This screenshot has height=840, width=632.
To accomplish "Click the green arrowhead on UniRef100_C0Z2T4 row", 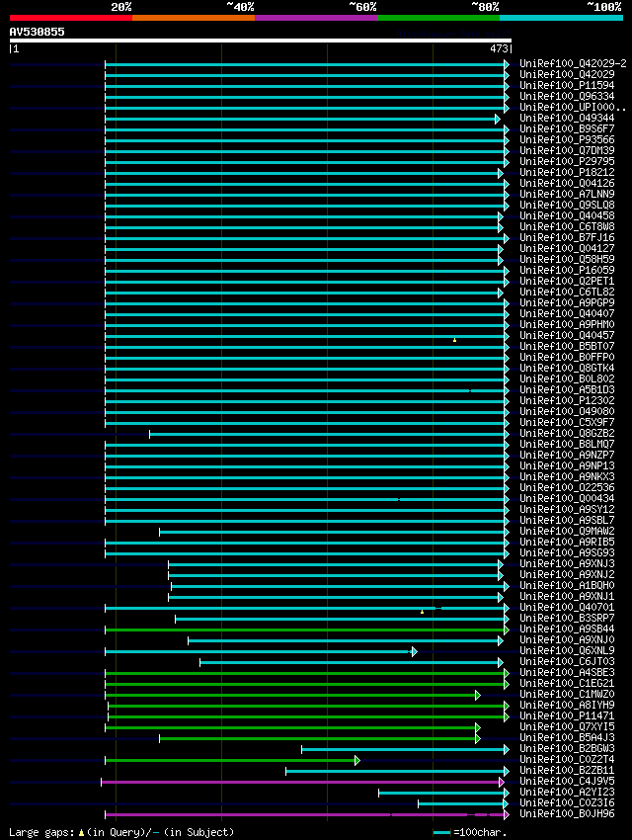I will [356, 760].
